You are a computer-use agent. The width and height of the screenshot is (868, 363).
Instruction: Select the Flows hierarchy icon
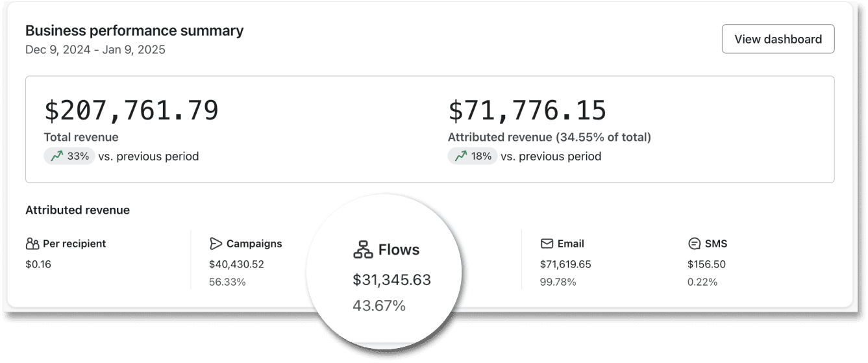[363, 250]
